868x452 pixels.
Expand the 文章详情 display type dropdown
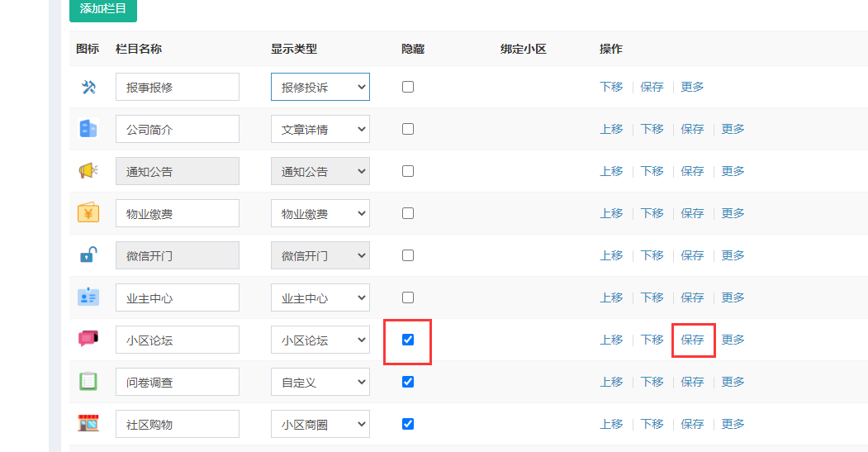pyautogui.click(x=320, y=129)
